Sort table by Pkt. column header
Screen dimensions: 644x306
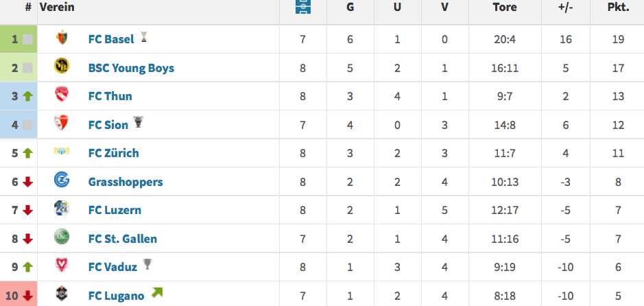(618, 8)
